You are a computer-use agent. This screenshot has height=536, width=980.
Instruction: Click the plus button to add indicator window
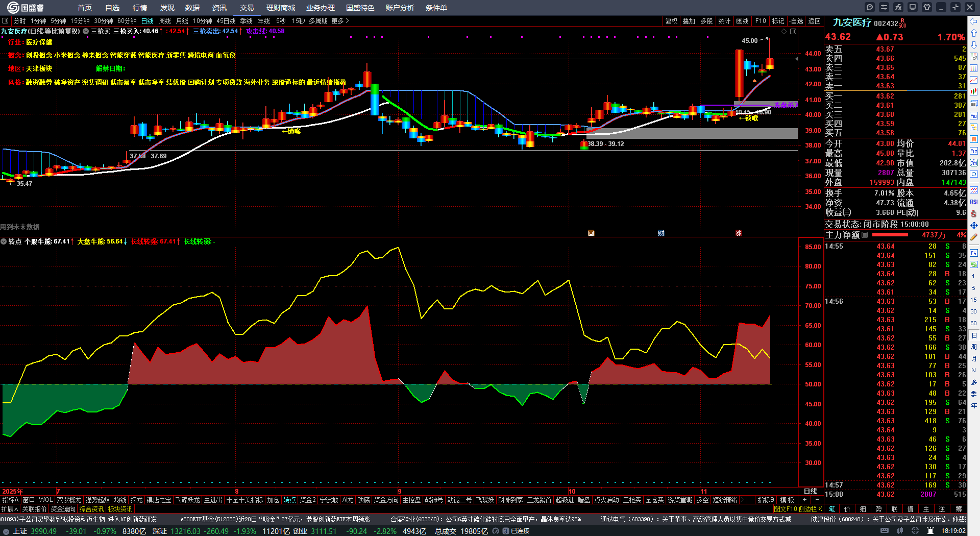[x=805, y=500]
